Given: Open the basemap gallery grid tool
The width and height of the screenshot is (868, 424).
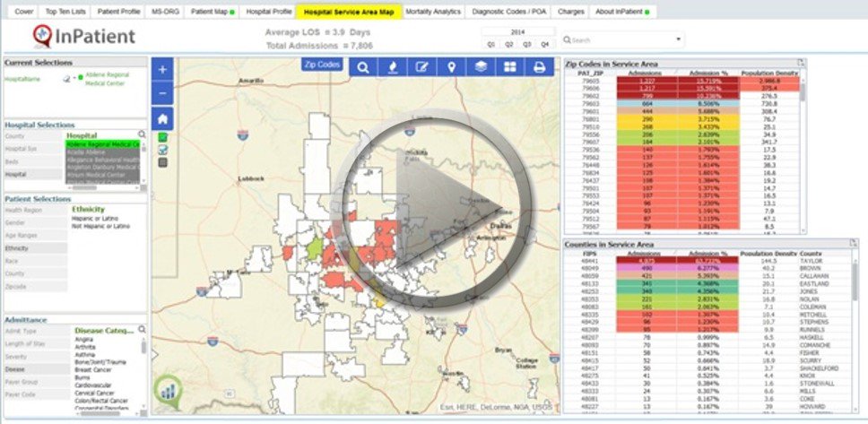Looking at the screenshot, I should 510,67.
